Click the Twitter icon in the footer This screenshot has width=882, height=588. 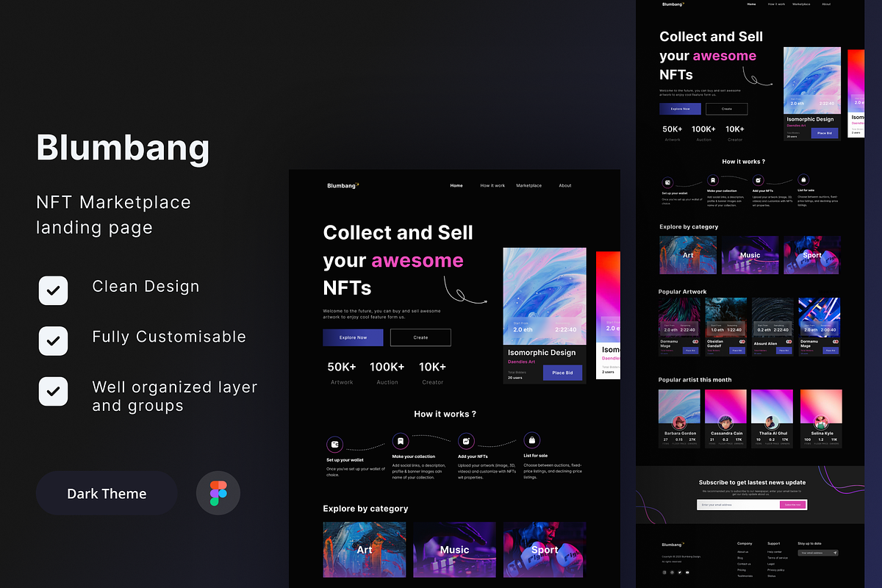[x=680, y=573]
